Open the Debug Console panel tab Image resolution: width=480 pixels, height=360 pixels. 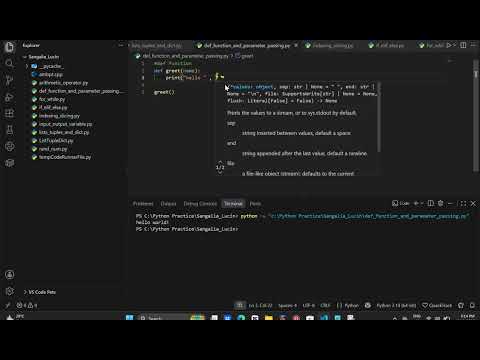tap(200, 204)
